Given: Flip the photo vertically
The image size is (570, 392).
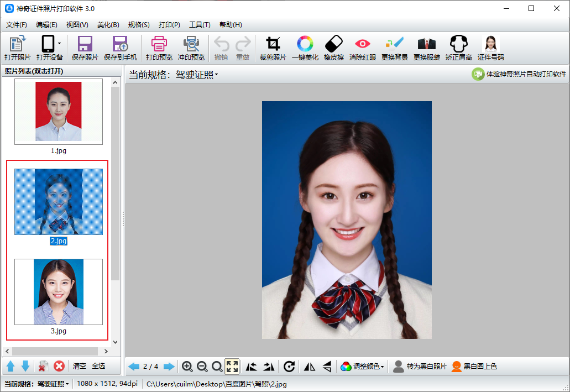Looking at the screenshot, I should 327,367.
